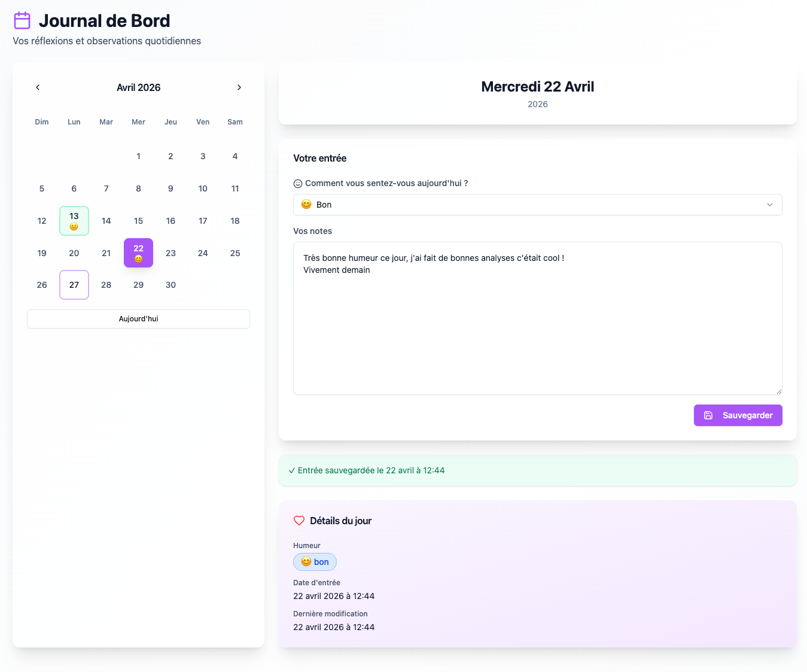
Task: Select April 18 in the calendar
Action: (235, 221)
